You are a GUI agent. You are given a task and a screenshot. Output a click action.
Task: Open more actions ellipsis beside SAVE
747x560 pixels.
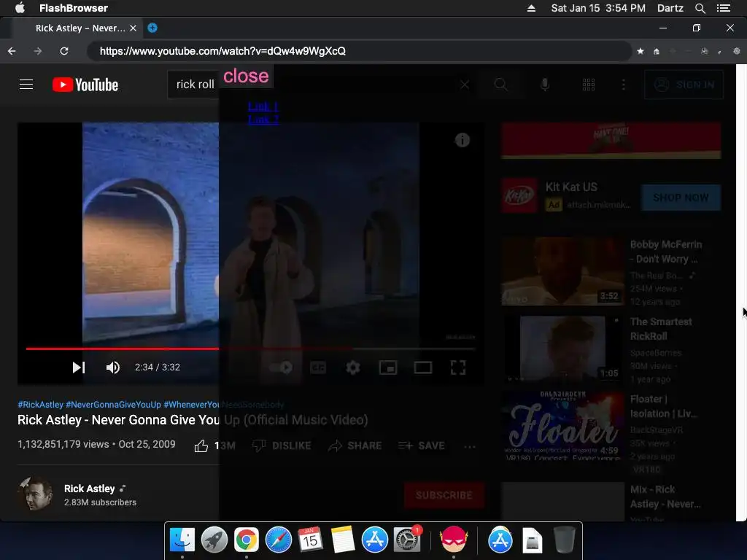pos(470,446)
